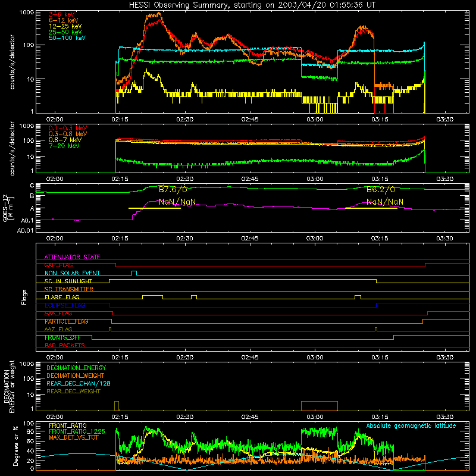The width and height of the screenshot is (476, 476).
Task: Select the ECLIPSE_FLAG label
Action: click(x=65, y=305)
